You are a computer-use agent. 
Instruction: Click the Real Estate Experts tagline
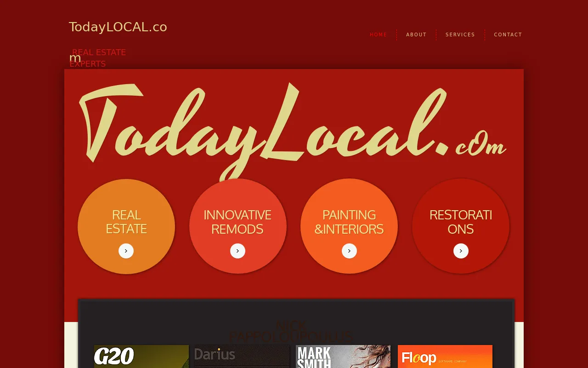[x=98, y=58]
